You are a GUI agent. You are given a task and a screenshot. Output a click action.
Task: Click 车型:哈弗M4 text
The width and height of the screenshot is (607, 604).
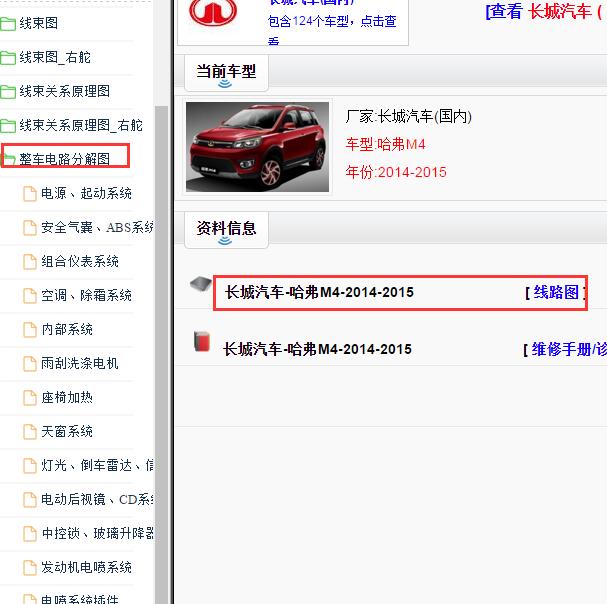(386, 145)
